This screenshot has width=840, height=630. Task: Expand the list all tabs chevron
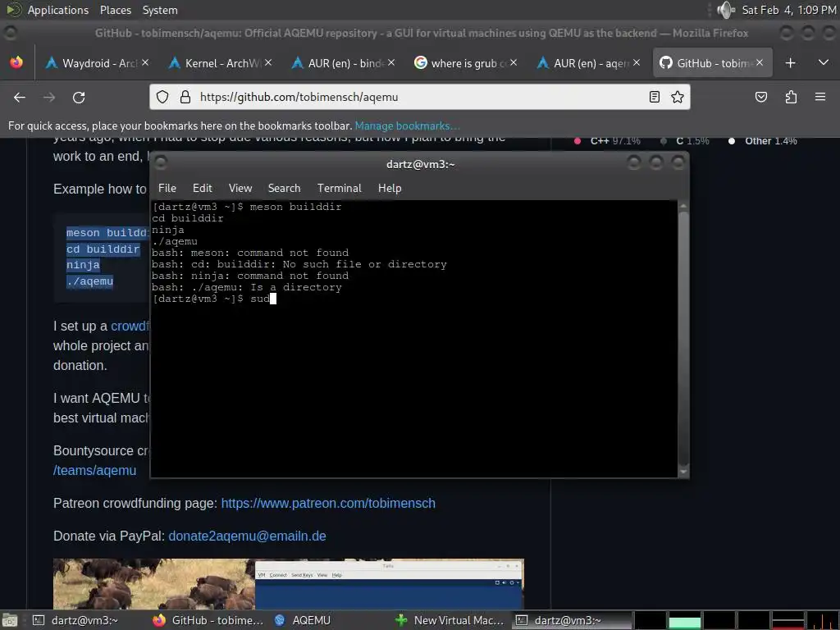824,62
